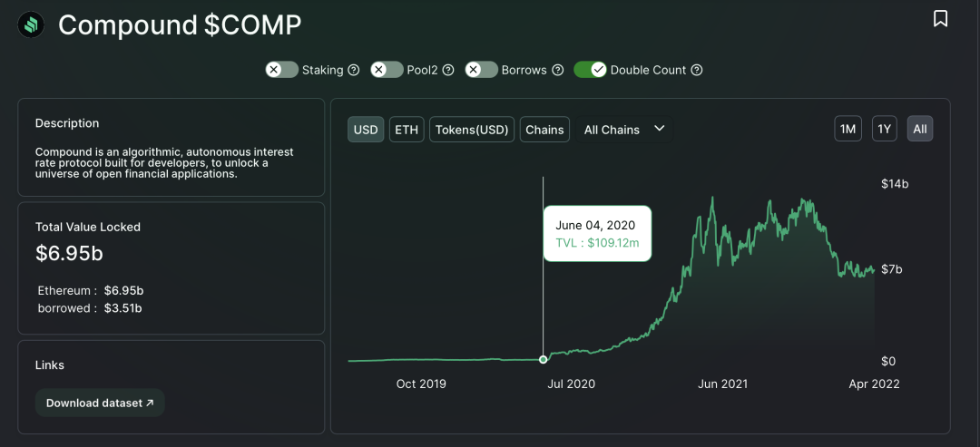Switch chart to ETH denomination
The width and height of the screenshot is (980, 447).
407,130
